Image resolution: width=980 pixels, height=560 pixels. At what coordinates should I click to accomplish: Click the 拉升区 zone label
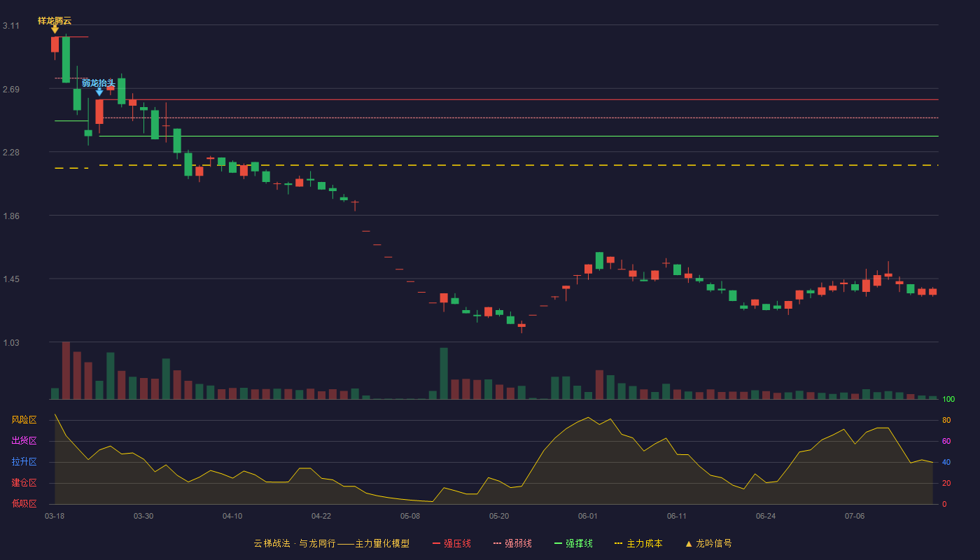24,462
